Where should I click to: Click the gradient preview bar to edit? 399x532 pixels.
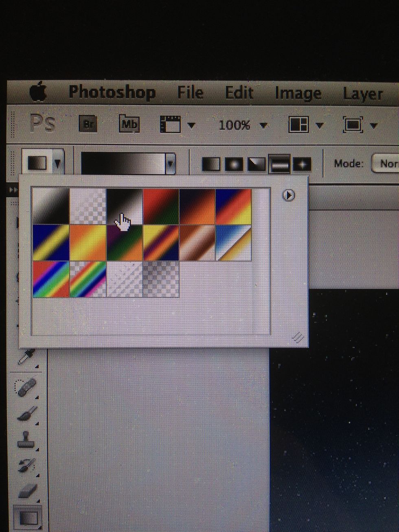(123, 164)
